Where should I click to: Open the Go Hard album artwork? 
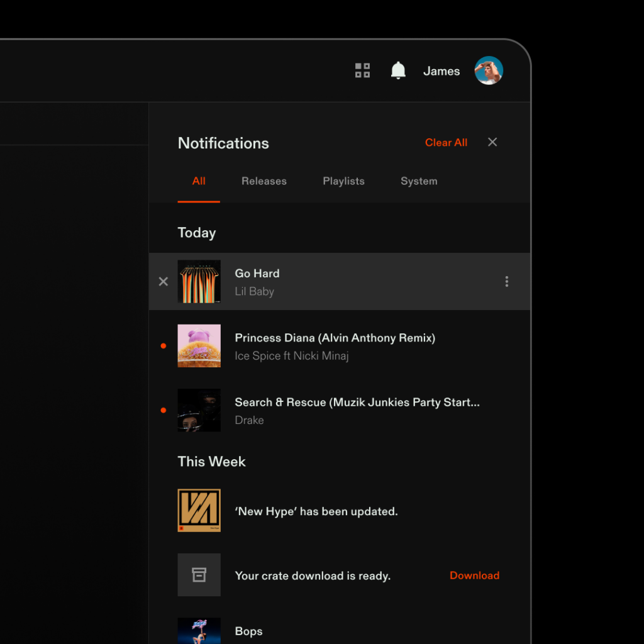click(199, 282)
